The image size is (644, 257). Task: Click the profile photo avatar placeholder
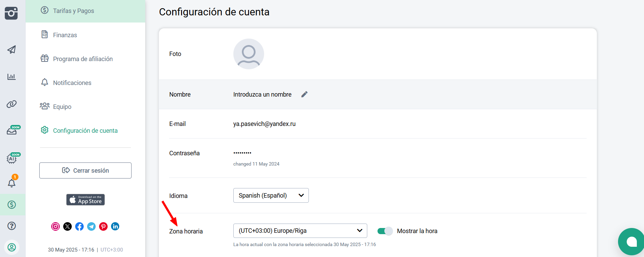click(x=248, y=54)
